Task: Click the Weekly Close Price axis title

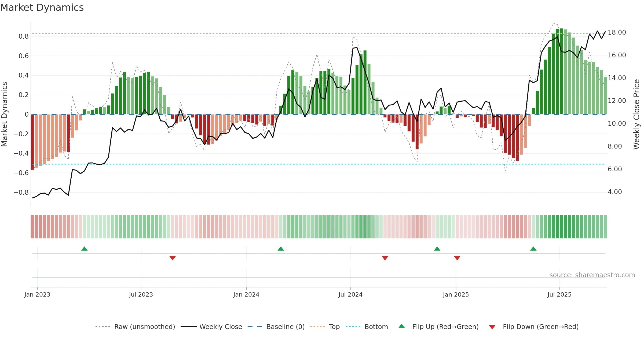Action: [636, 114]
